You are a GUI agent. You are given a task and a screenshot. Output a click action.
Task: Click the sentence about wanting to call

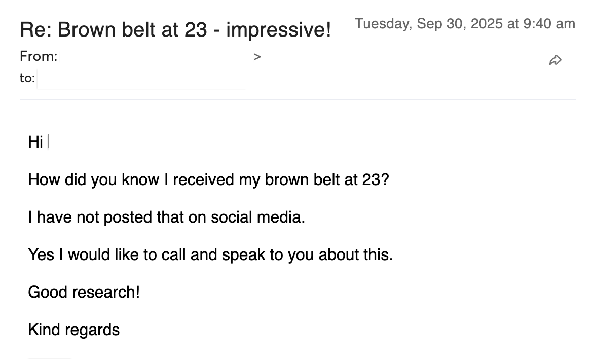(x=210, y=254)
